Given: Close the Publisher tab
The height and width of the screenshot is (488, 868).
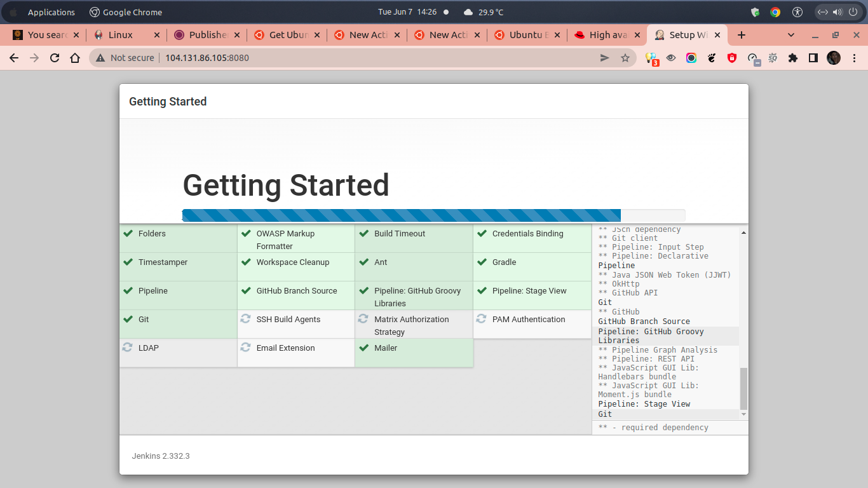Looking at the screenshot, I should click(236, 35).
